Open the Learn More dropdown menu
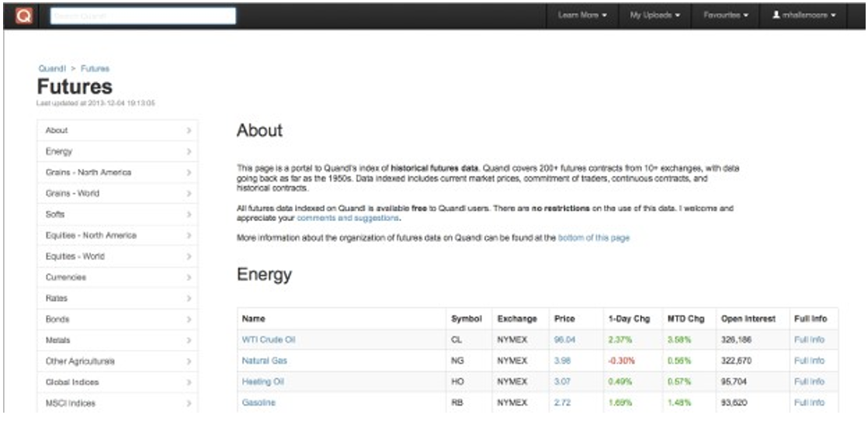 pos(582,16)
